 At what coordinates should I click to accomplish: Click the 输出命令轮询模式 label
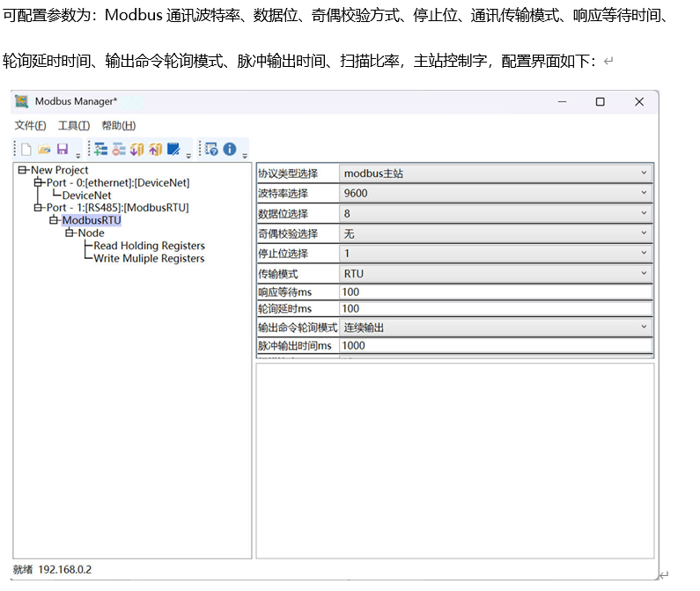(298, 328)
